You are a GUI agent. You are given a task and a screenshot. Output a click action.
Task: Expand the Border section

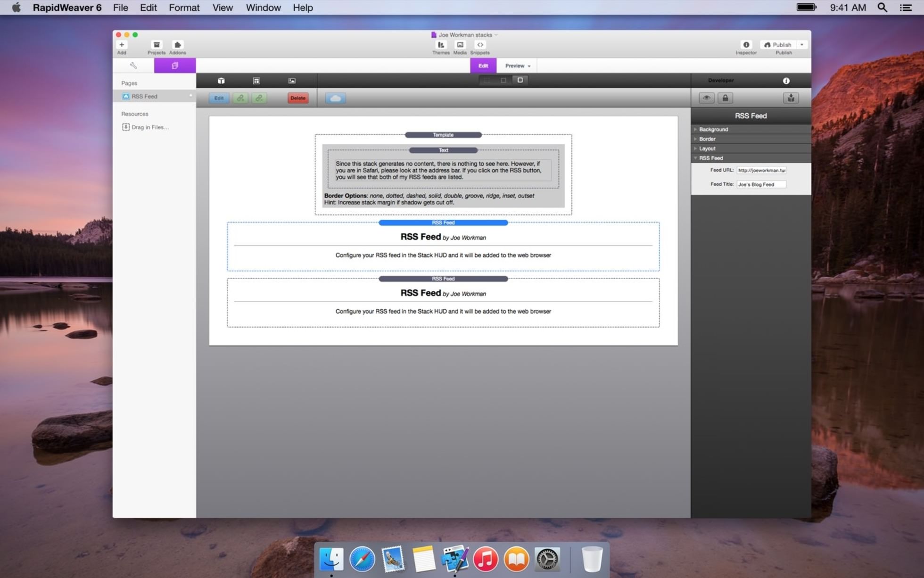[x=751, y=139]
